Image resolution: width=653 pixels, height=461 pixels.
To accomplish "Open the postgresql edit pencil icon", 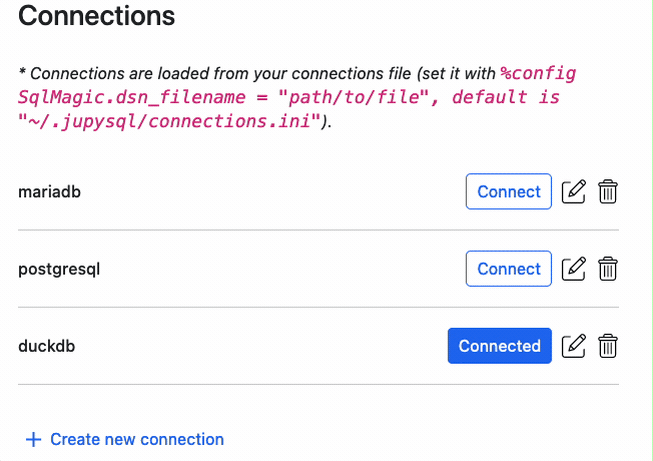I will click(573, 269).
